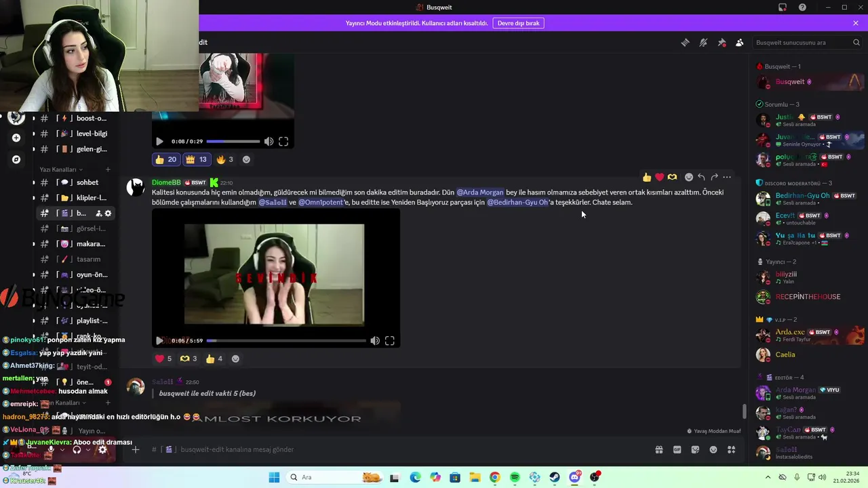
Task: Open the inbox icon in title bar
Action: pyautogui.click(x=783, y=7)
